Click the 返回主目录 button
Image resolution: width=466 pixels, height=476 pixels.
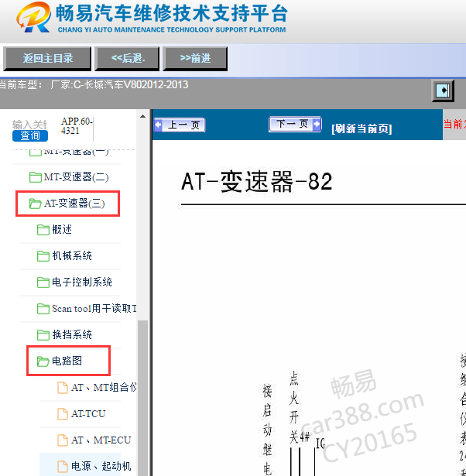tap(47, 59)
